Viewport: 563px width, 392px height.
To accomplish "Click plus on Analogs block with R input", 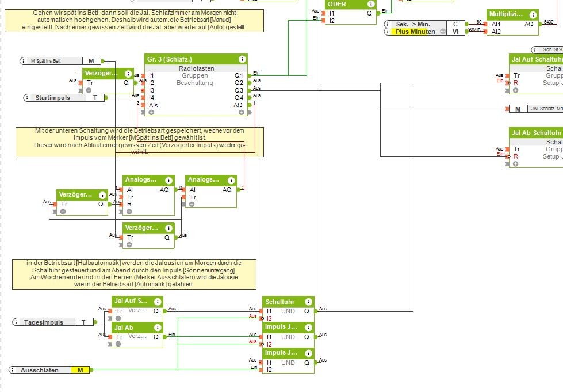I will pyautogui.click(x=129, y=212).
